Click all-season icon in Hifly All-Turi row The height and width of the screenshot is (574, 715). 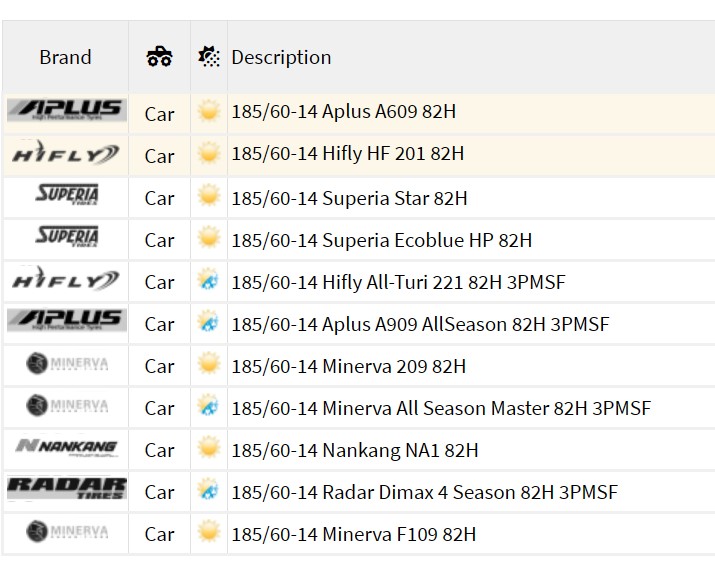click(x=209, y=279)
